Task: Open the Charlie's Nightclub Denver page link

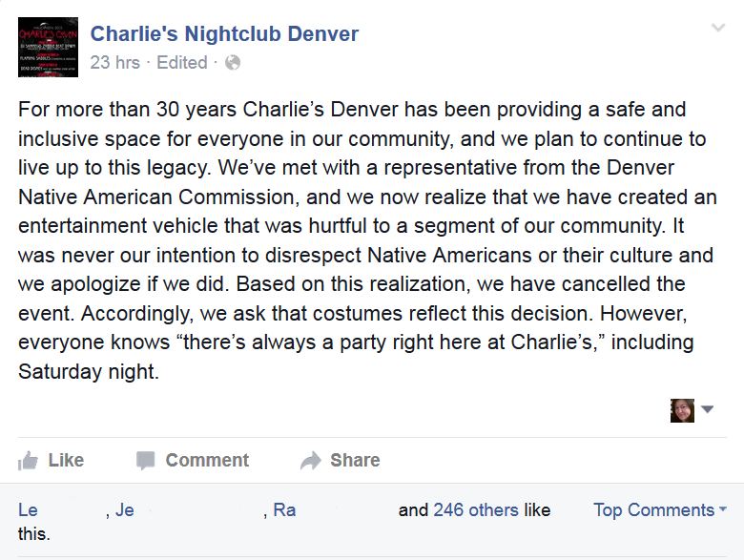Action: tap(224, 34)
